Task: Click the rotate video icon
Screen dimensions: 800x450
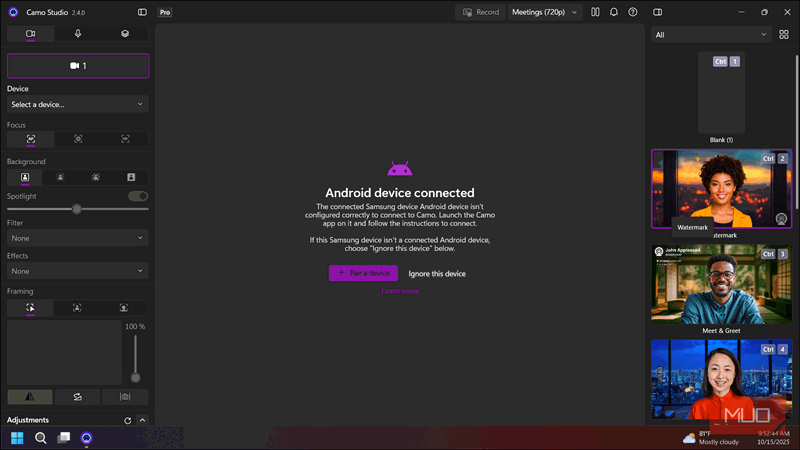Action: pos(78,397)
